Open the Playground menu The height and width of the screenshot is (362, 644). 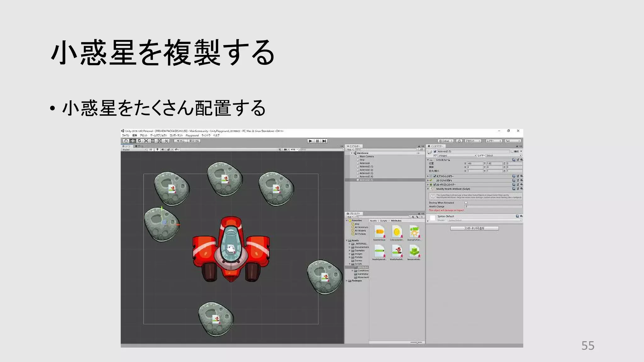[192, 135]
